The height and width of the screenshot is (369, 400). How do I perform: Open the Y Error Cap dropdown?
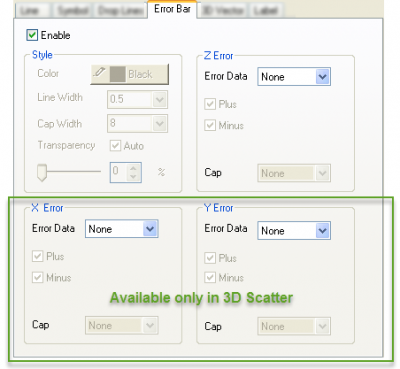tap(294, 326)
